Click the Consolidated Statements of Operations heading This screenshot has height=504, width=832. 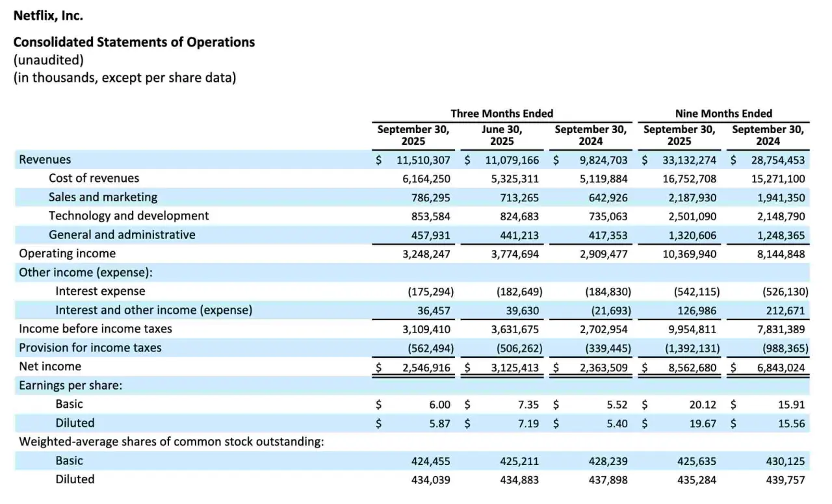[134, 42]
